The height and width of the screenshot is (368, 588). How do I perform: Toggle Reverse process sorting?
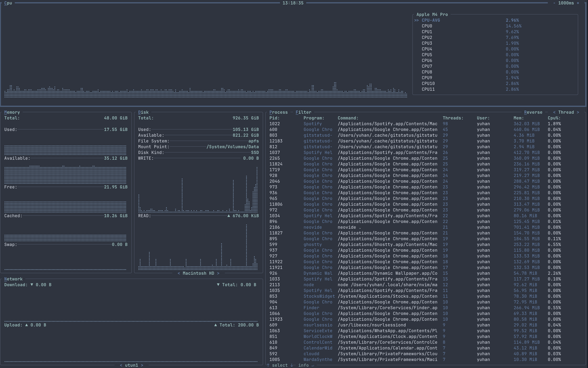[533, 112]
